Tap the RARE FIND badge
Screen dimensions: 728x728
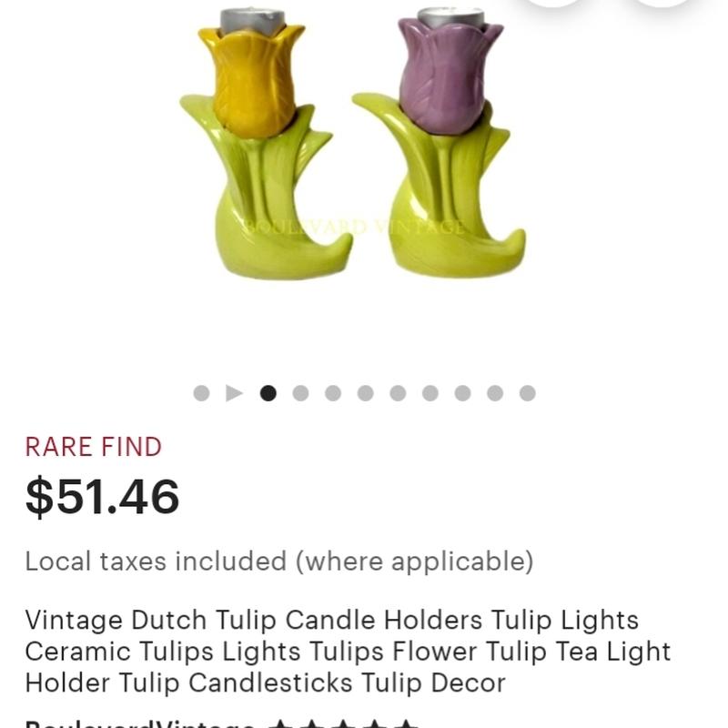[94, 447]
